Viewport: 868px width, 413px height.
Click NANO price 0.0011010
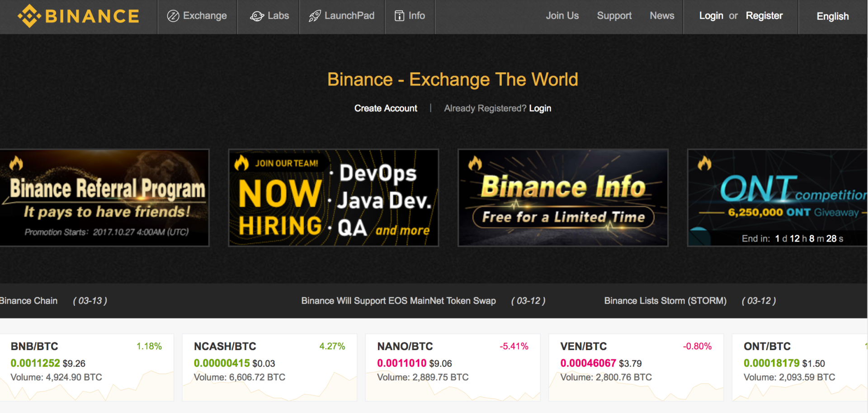point(402,363)
